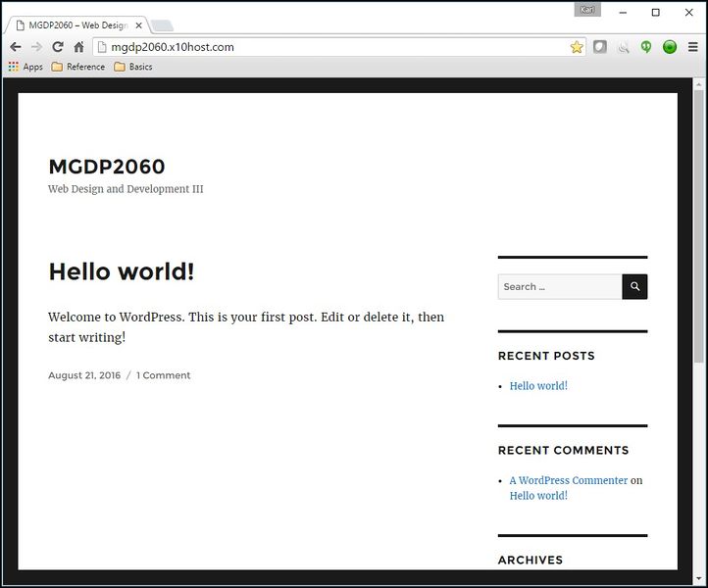Screen dimensions: 708x588
Task: Reload the page with the refresh icon
Action: point(58,47)
